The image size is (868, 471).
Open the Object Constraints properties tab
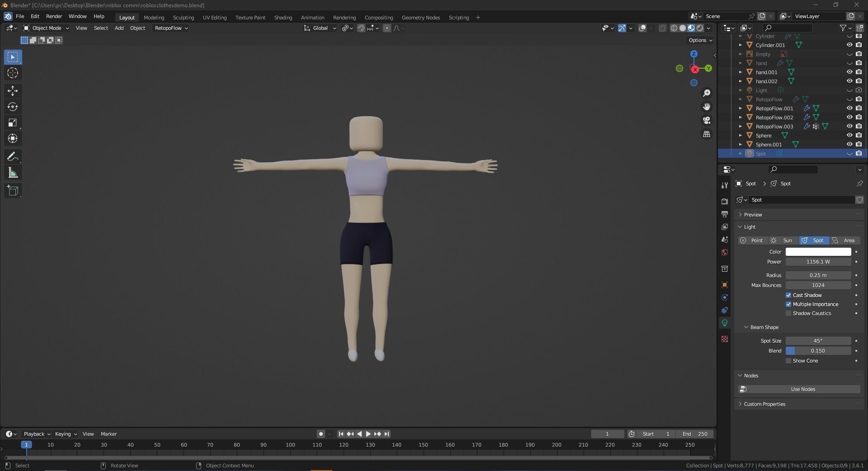point(725,310)
